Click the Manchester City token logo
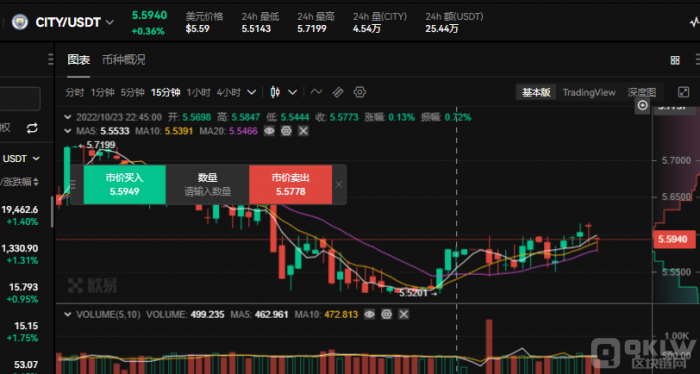This screenshot has height=374, width=700. pyautogui.click(x=20, y=22)
